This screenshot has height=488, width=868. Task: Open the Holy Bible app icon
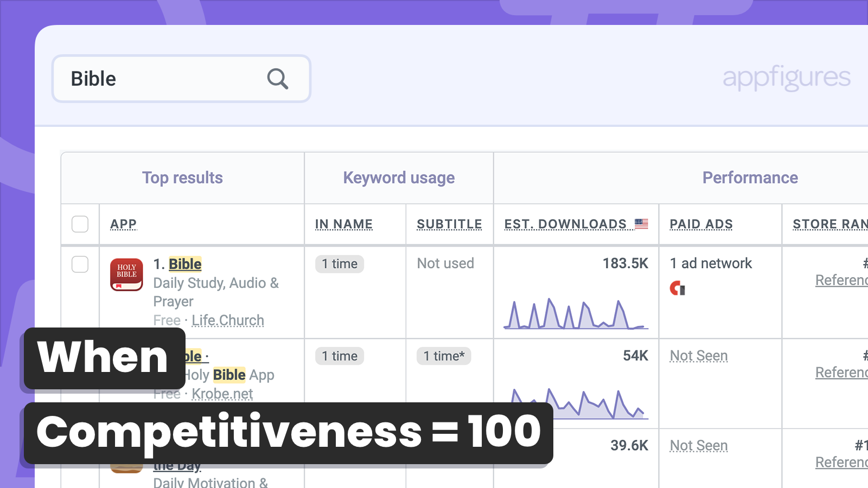pyautogui.click(x=126, y=274)
